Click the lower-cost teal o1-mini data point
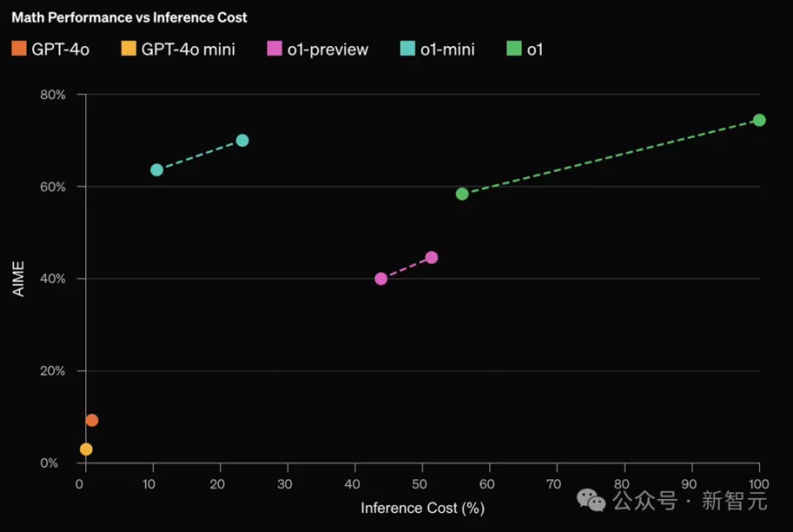 pyautogui.click(x=157, y=170)
